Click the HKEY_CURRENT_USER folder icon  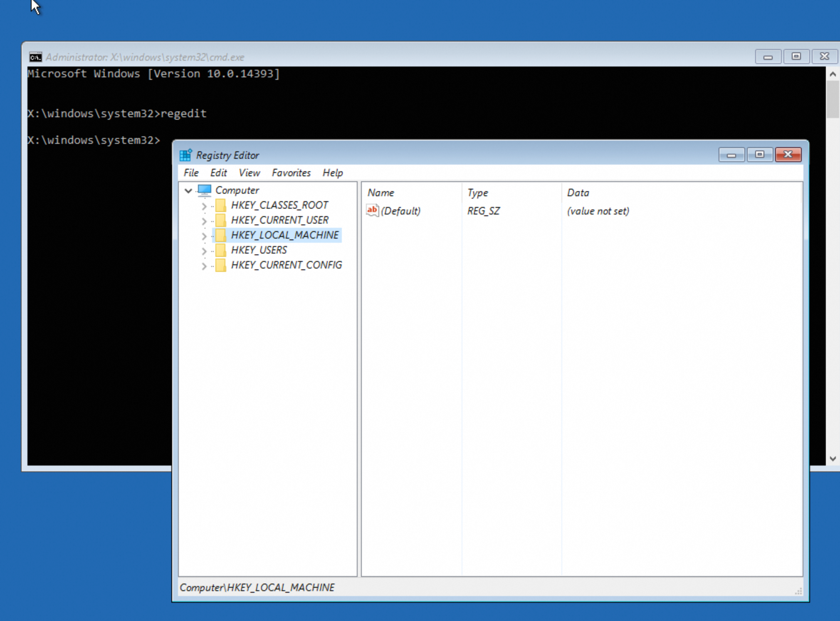pos(221,220)
